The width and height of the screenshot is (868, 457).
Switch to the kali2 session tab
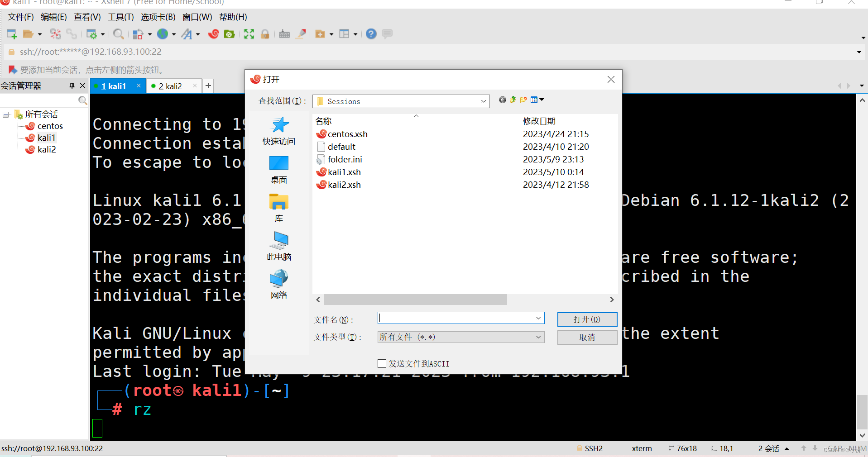[171, 86]
